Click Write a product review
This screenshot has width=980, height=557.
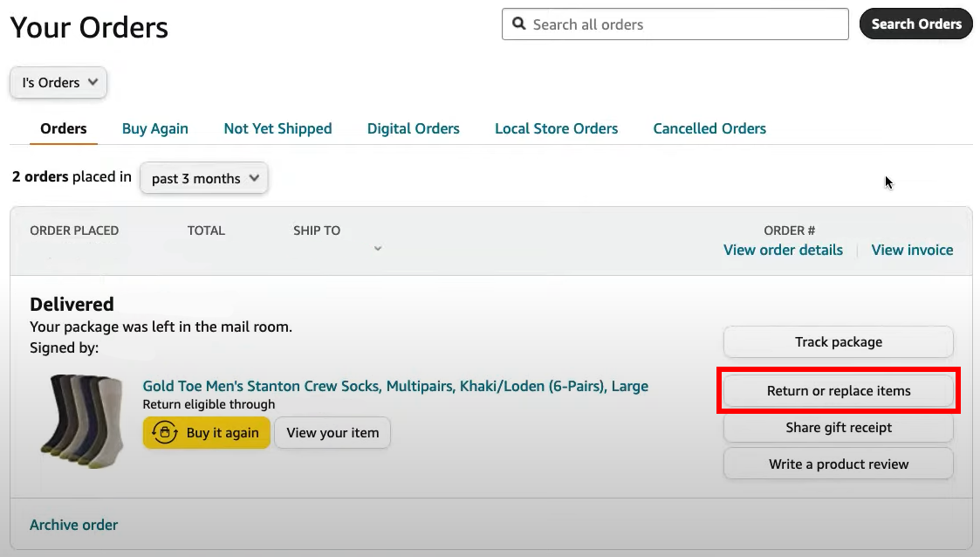pos(837,464)
